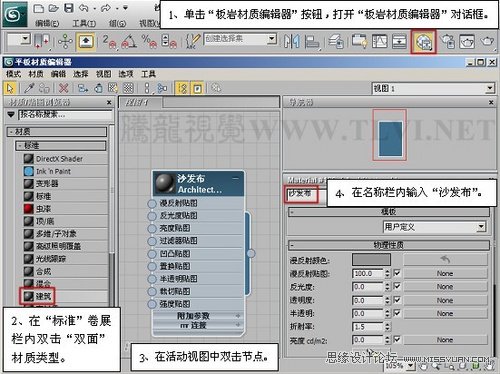Click the Save file icon

pos(69,8)
